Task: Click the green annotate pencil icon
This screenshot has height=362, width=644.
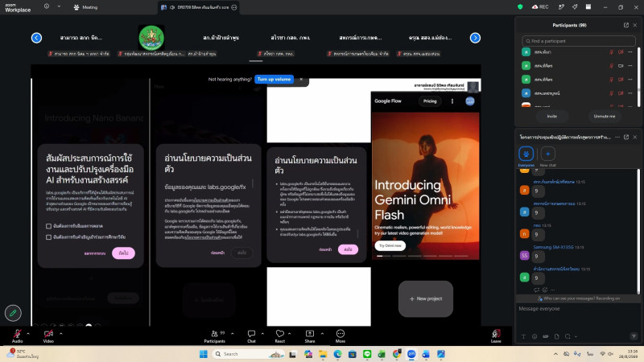Action: [x=13, y=313]
